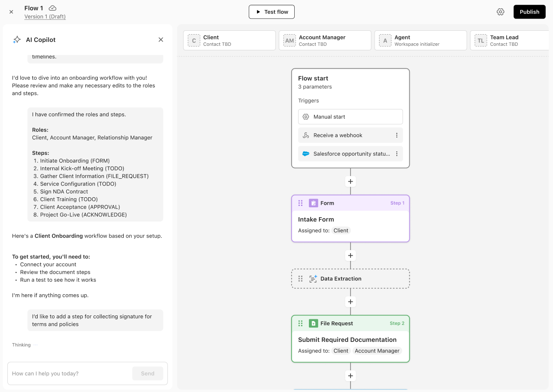Add a step below Submit Required Documentation
This screenshot has height=392, width=553.
tap(350, 376)
